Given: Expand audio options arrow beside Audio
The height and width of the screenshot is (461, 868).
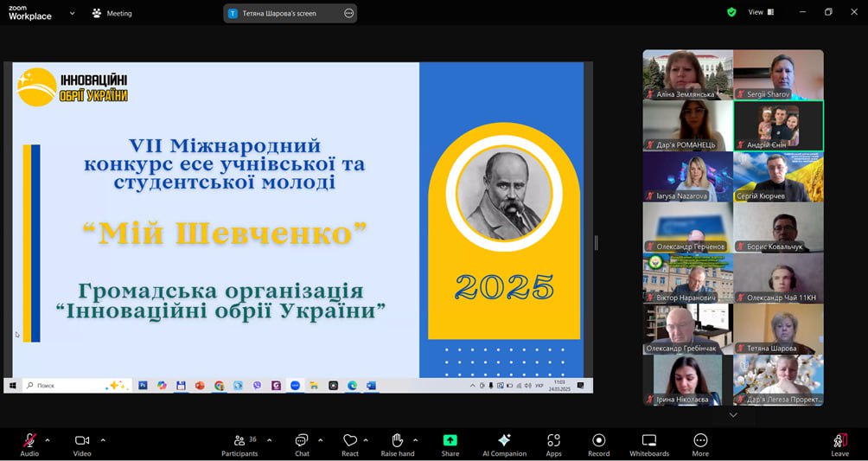Looking at the screenshot, I should pyautogui.click(x=47, y=440).
